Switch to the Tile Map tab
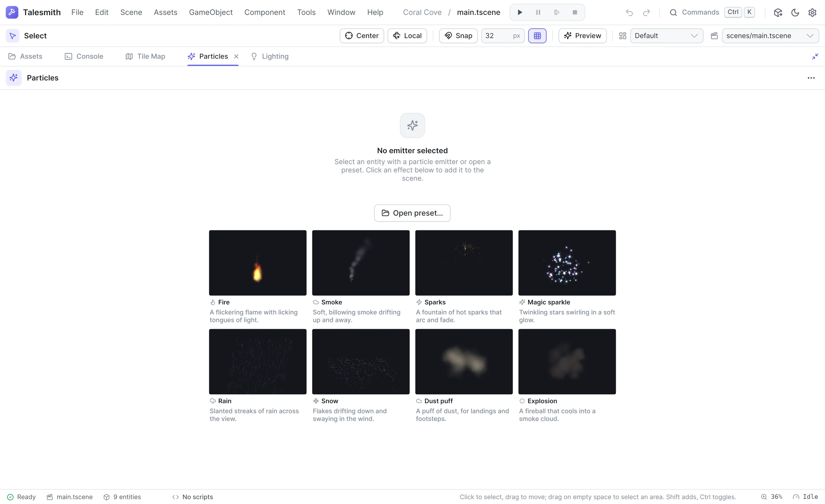825x504 pixels. pos(145,56)
